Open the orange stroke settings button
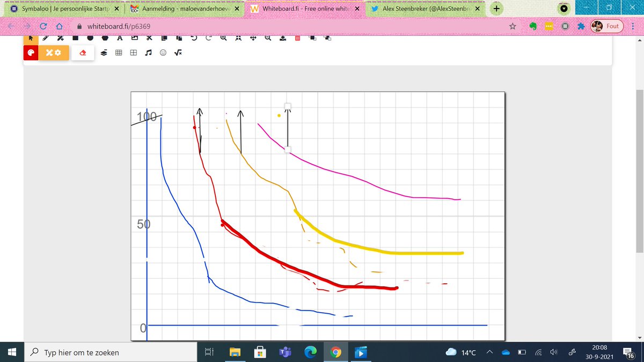 pyautogui.click(x=54, y=53)
